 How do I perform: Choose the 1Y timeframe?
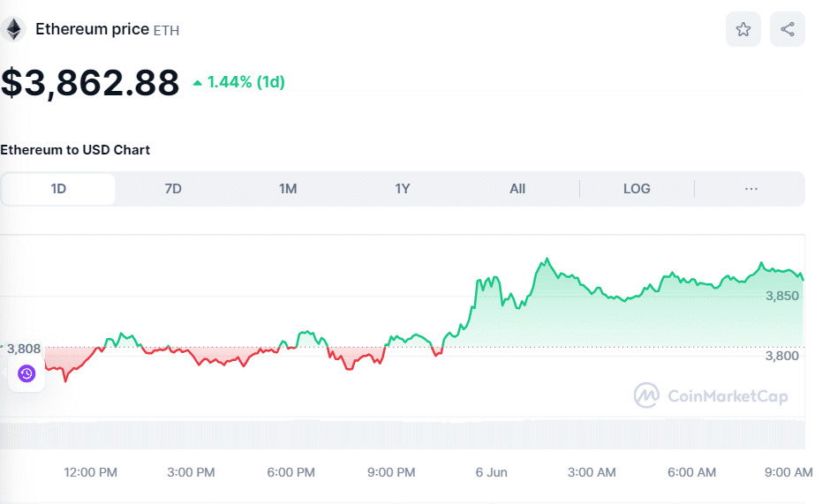pyautogui.click(x=403, y=189)
